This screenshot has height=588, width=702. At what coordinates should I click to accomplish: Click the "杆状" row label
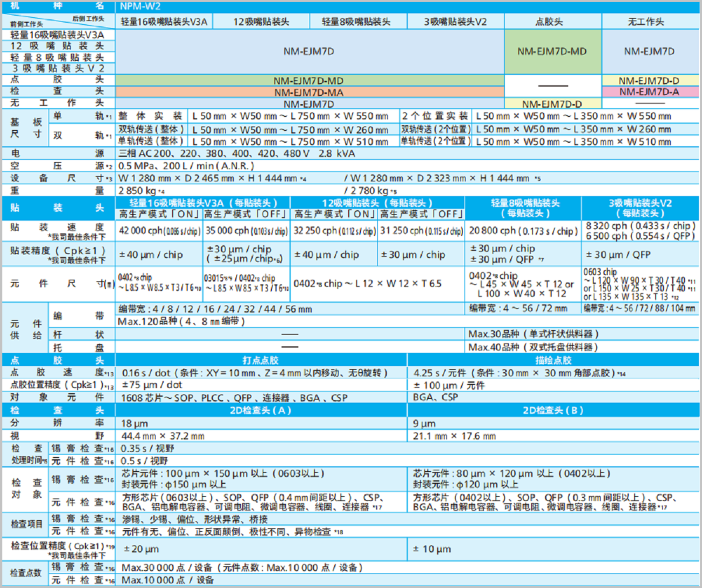[x=80, y=334]
